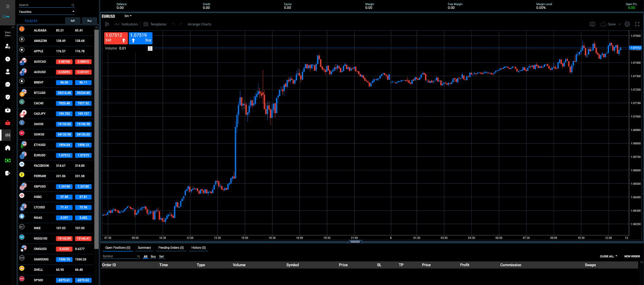Click the logout sidebar icon
This screenshot has height=285, width=644.
coord(8,173)
